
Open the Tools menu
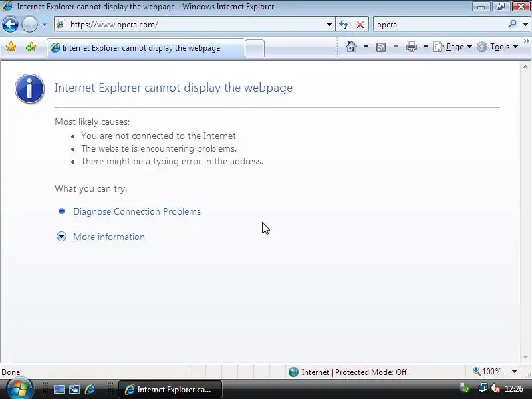click(497, 47)
